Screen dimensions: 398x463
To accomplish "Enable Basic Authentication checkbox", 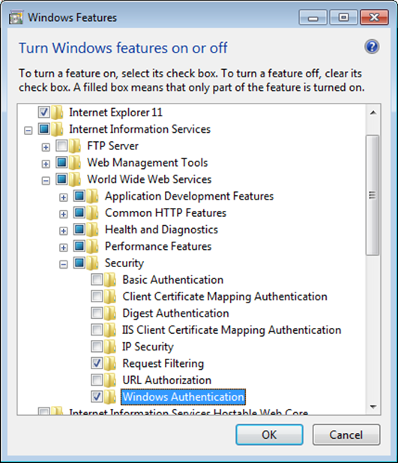I will click(97, 279).
